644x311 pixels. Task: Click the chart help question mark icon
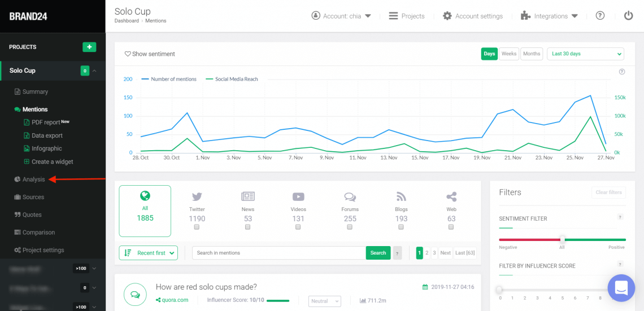point(622,72)
